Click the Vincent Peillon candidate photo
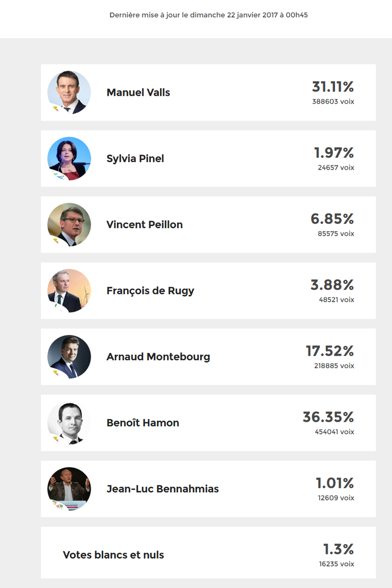This screenshot has height=588, width=392. click(69, 224)
